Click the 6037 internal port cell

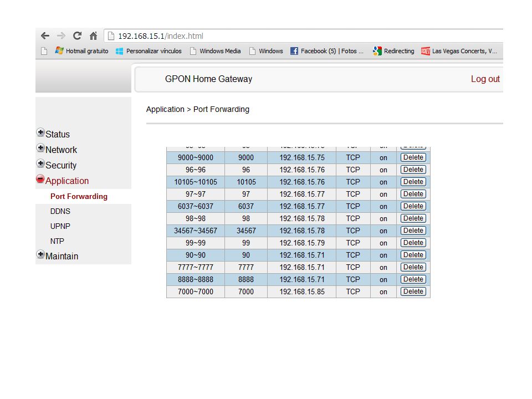pyautogui.click(x=246, y=206)
